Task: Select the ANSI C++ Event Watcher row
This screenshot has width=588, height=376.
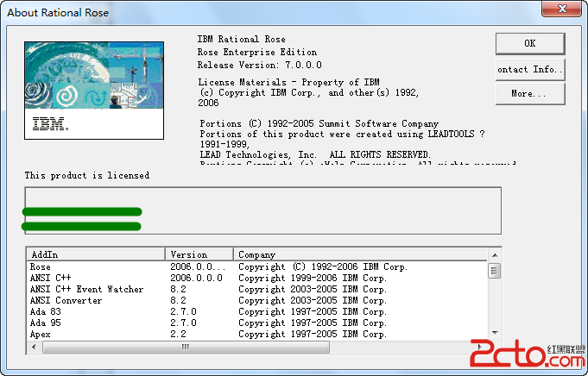Action: click(x=257, y=290)
